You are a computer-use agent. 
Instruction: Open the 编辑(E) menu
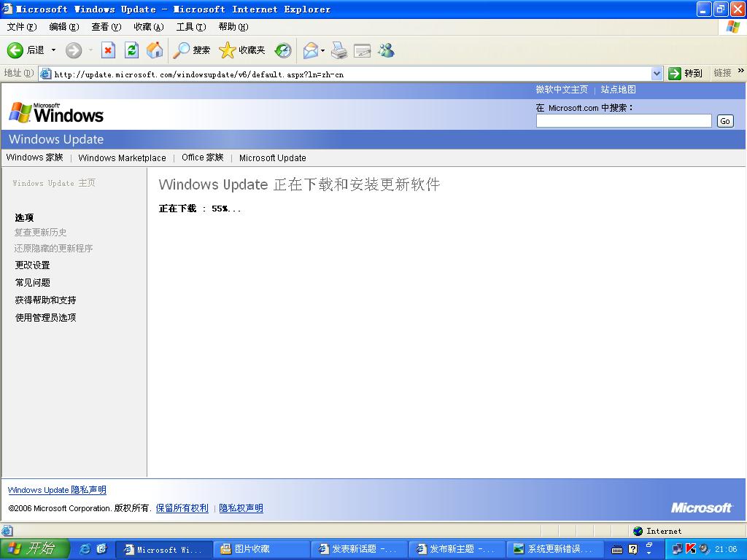64,27
